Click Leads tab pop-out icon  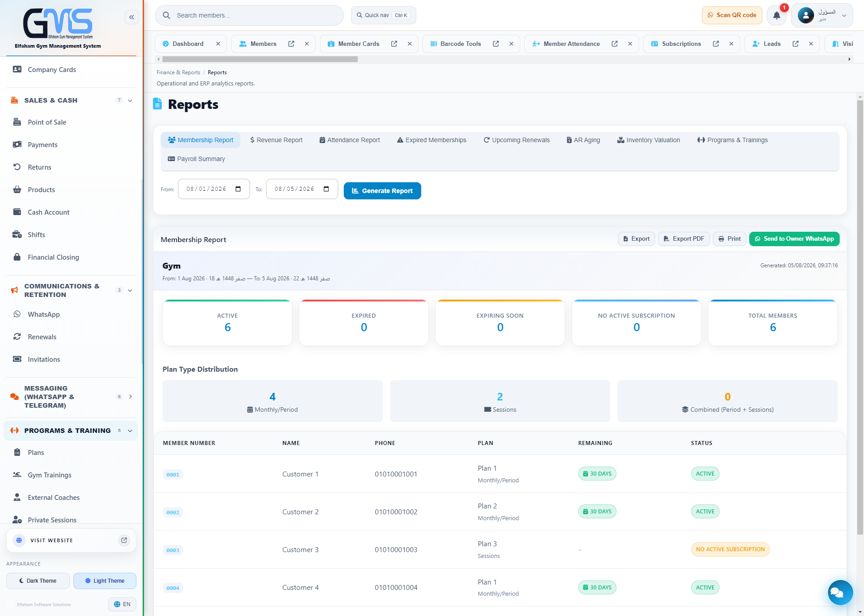(x=795, y=44)
